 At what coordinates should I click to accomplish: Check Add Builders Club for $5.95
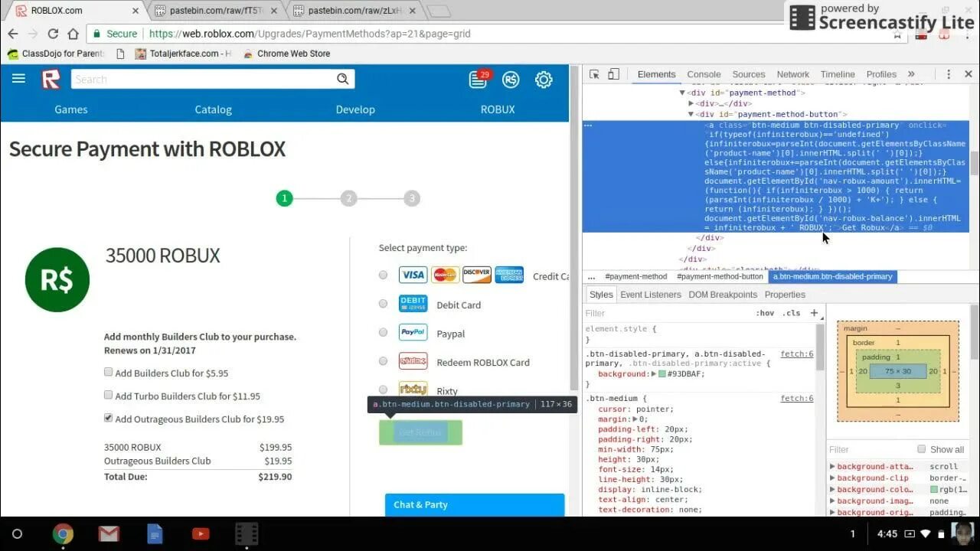click(109, 373)
